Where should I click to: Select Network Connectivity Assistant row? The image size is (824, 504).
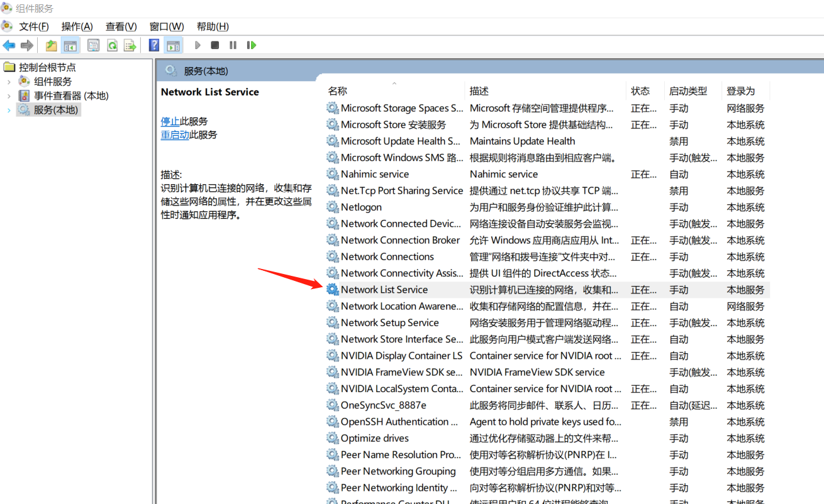(547, 273)
